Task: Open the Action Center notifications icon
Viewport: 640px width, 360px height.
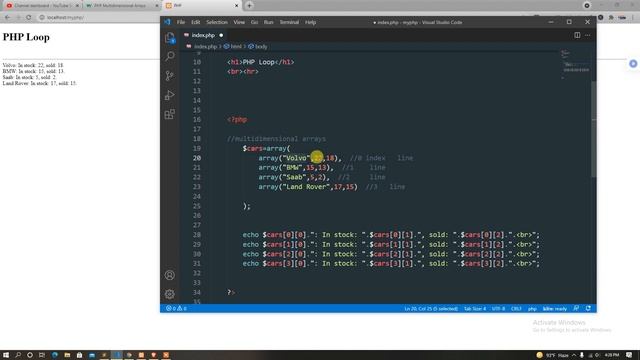Action: [629, 355]
